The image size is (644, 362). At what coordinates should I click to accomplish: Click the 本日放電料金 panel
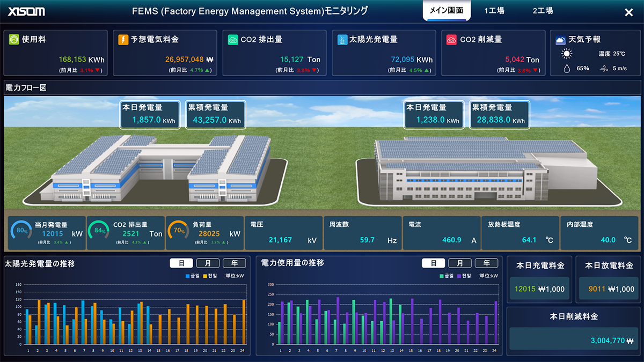[x=609, y=279]
